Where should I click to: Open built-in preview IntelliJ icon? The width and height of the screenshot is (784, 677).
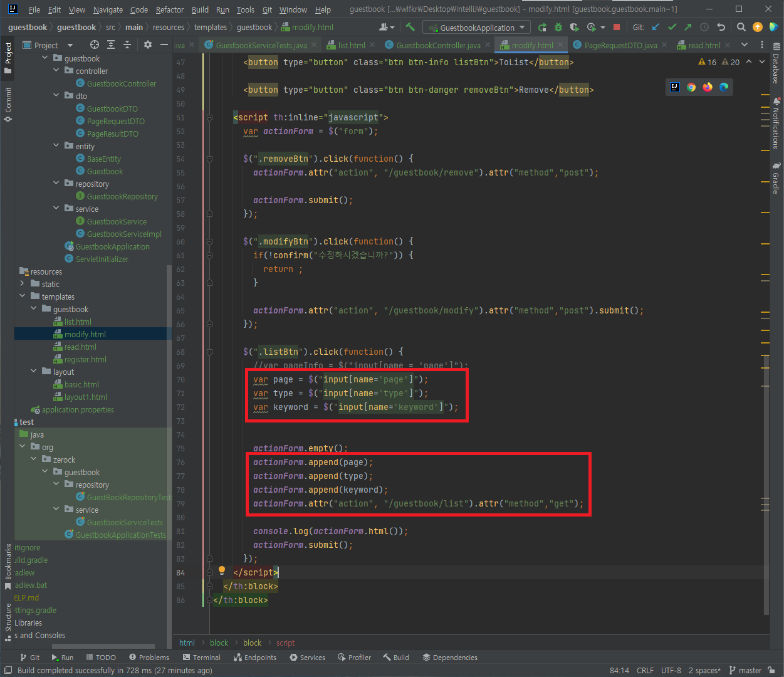point(675,87)
